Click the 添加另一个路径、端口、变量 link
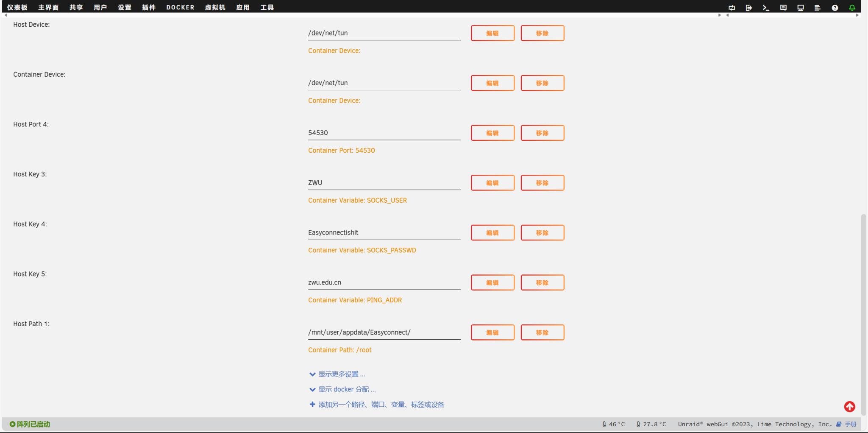 coord(376,404)
